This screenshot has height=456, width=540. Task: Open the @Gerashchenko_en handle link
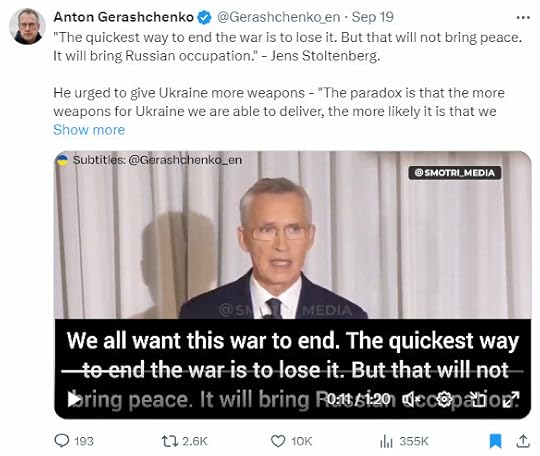point(278,17)
